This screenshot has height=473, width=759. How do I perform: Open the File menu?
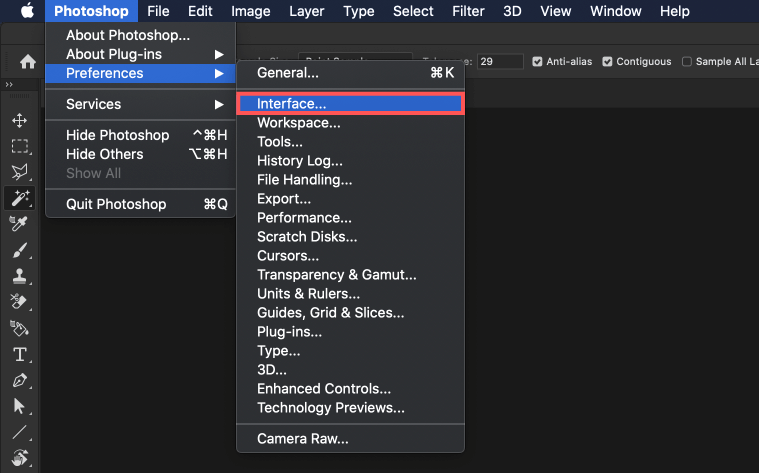[x=158, y=11]
